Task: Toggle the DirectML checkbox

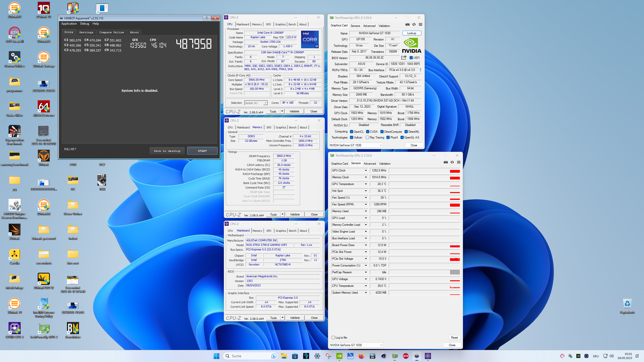Action: [406, 132]
